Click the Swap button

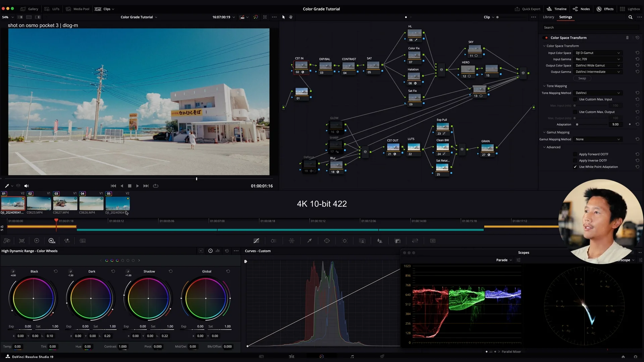click(582, 78)
